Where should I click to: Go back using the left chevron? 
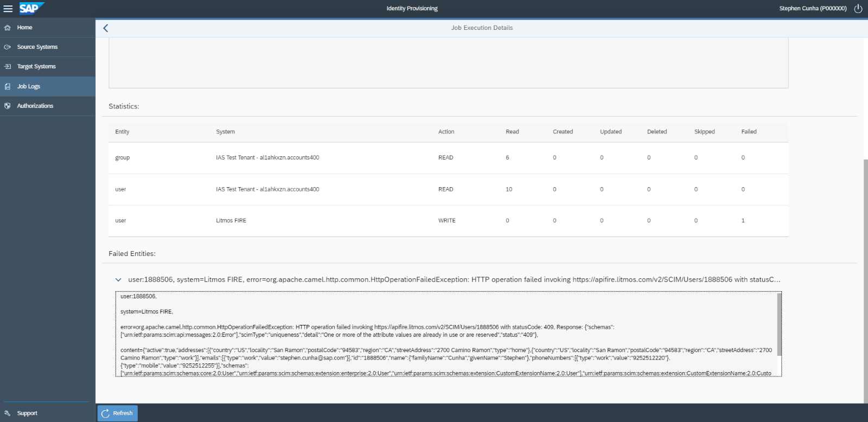pos(106,28)
